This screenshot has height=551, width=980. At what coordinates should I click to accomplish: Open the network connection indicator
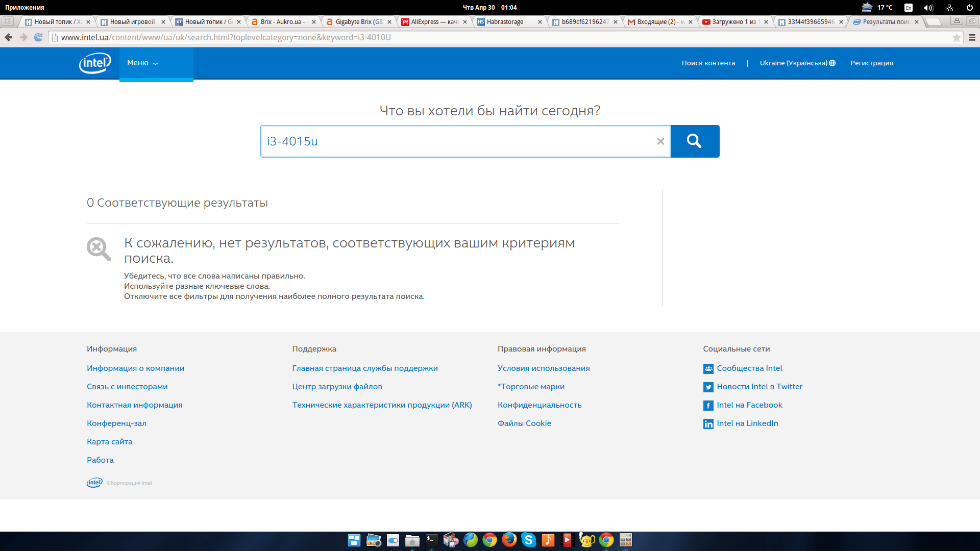pos(949,8)
